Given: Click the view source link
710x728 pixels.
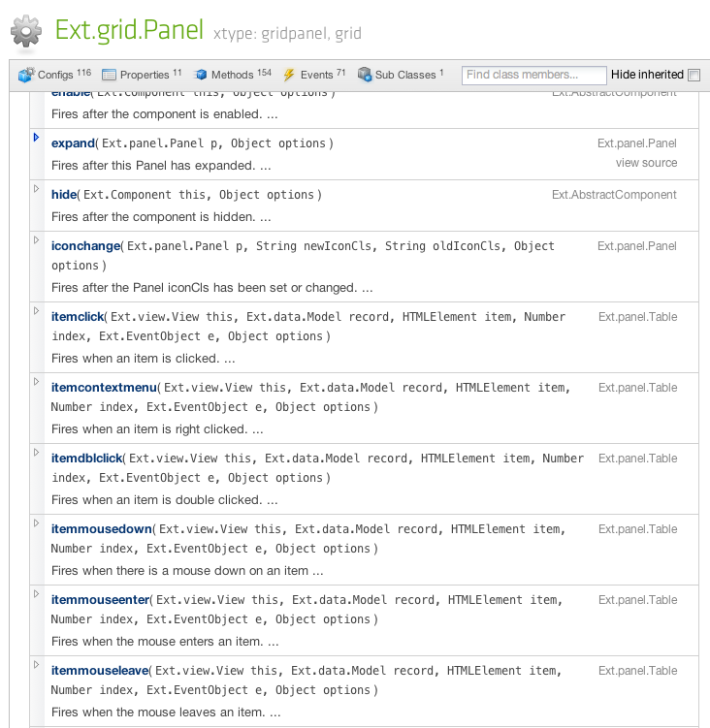Looking at the screenshot, I should click(x=646, y=163).
